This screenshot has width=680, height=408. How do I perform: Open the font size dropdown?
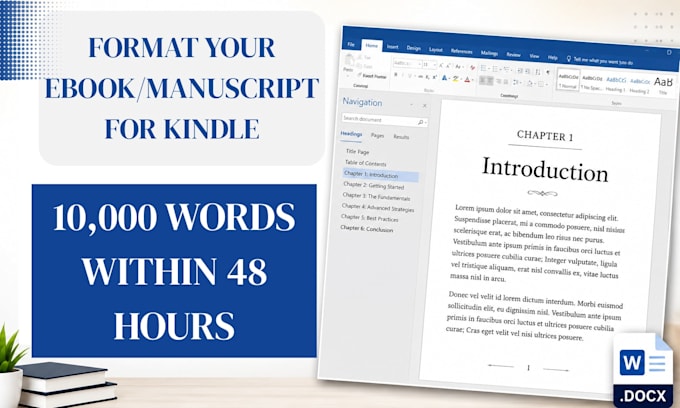435,65
